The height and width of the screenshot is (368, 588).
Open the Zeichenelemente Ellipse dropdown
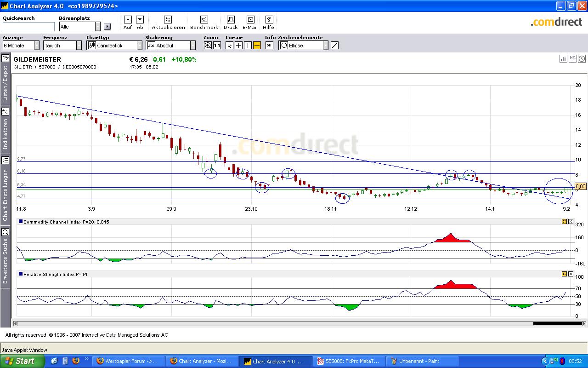[x=325, y=46]
